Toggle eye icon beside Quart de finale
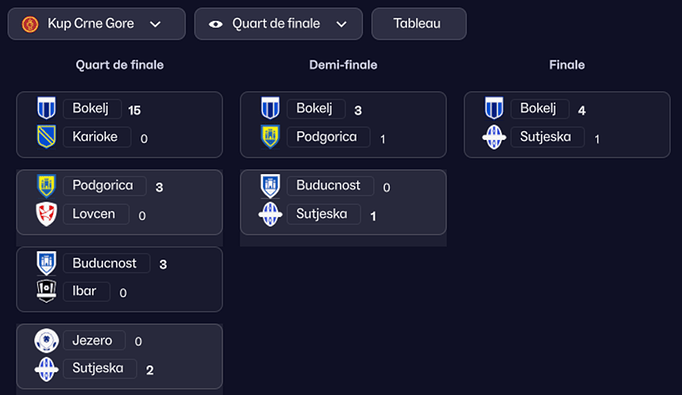682x395 pixels. [216, 24]
